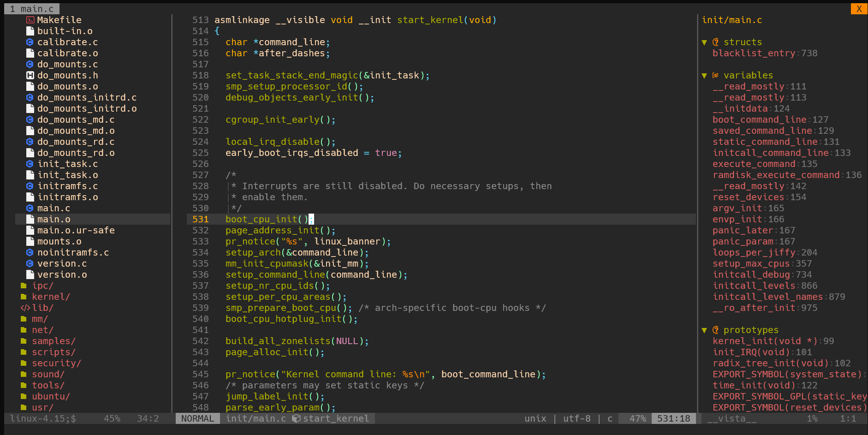Expand the mm/ directory

pyautogui.click(x=40, y=319)
